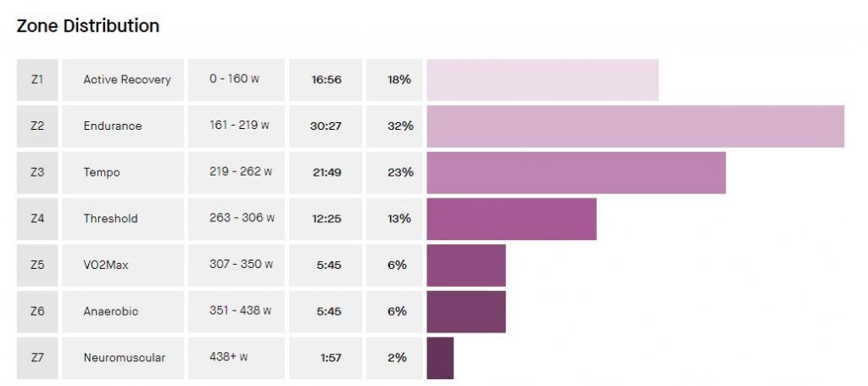Click the Tempo zone 23% bar

click(576, 172)
